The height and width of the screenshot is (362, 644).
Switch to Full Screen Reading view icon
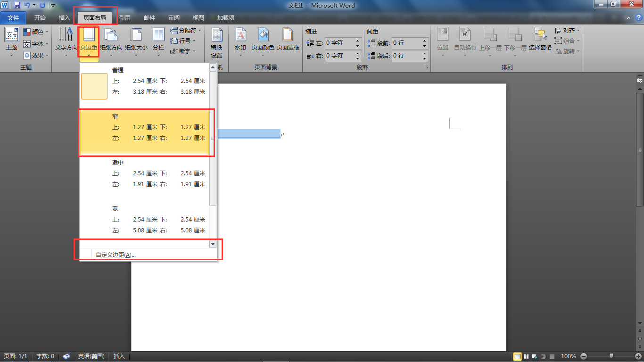527,356
